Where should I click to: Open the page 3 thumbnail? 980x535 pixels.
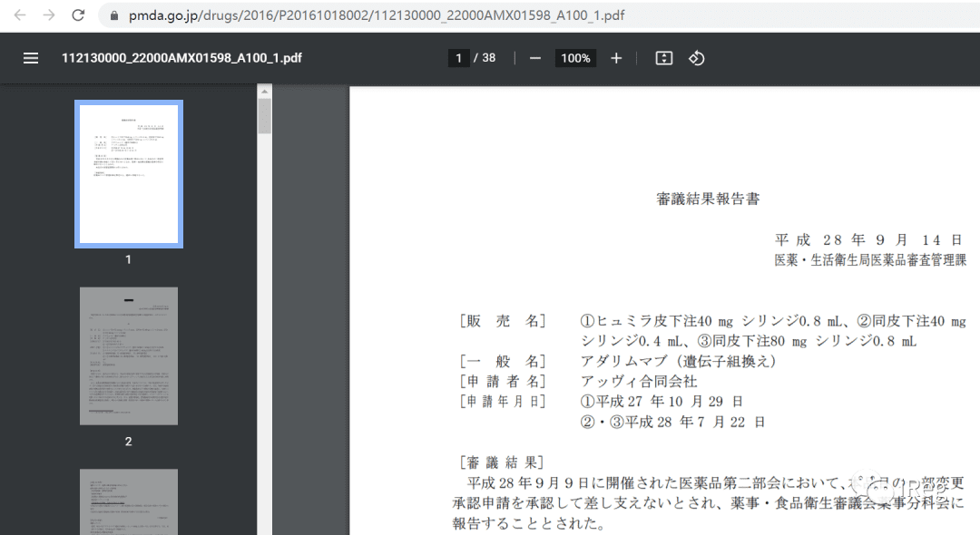click(x=129, y=502)
